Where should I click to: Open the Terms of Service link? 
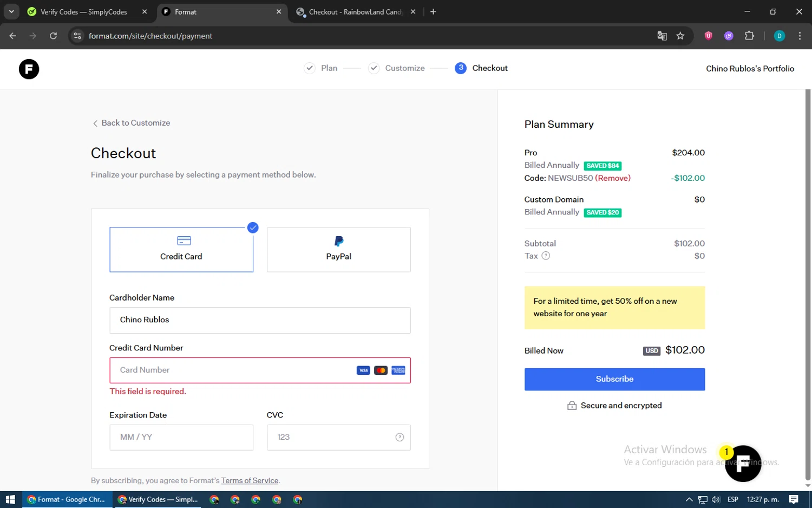click(x=250, y=480)
